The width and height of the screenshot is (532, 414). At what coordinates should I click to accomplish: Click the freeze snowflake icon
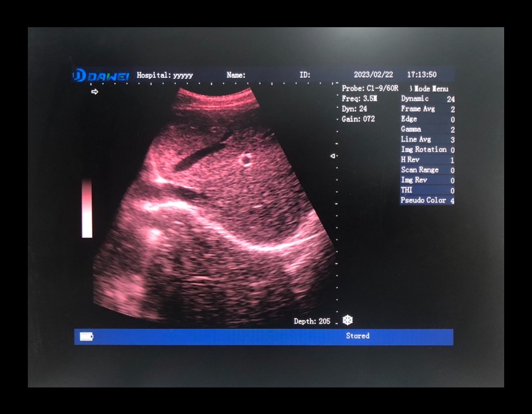click(x=348, y=320)
